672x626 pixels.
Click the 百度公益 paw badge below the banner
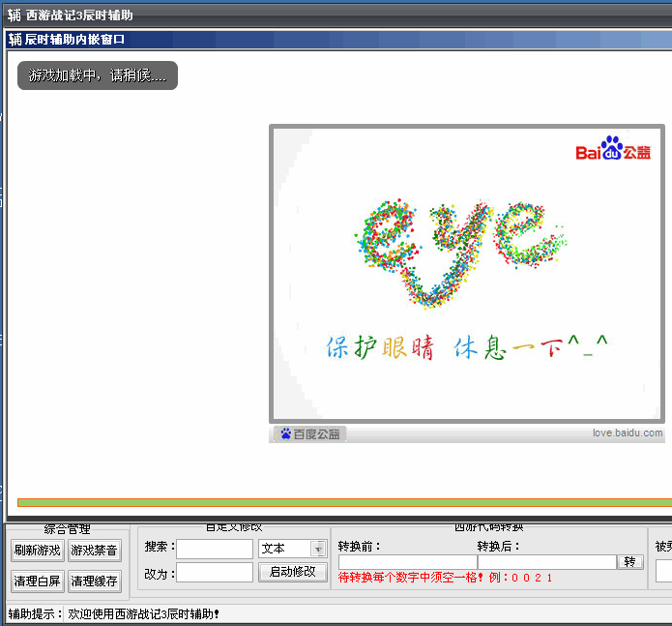[309, 433]
